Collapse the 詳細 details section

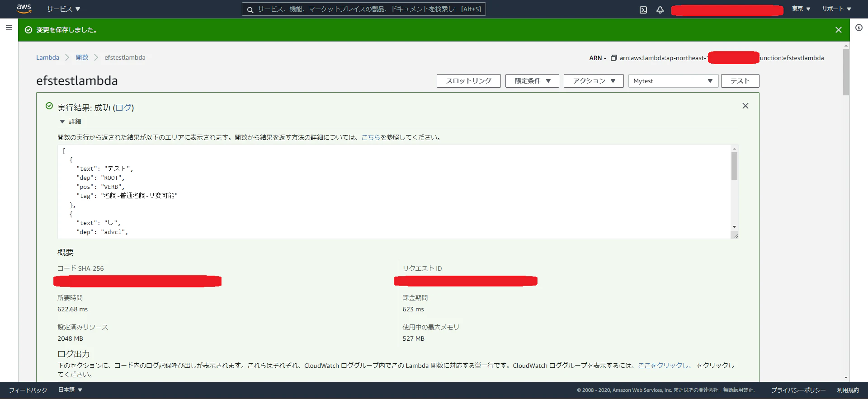pyautogui.click(x=71, y=122)
